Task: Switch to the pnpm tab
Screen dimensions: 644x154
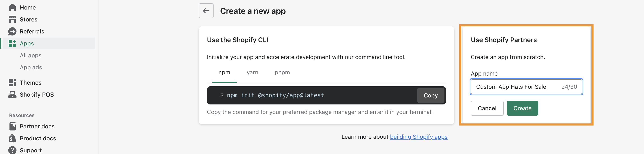Action: (282, 73)
